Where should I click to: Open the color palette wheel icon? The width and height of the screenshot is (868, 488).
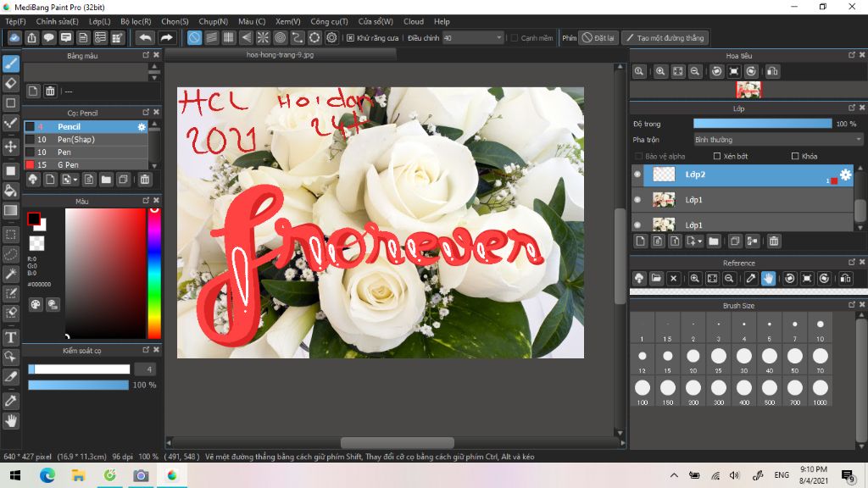click(36, 304)
